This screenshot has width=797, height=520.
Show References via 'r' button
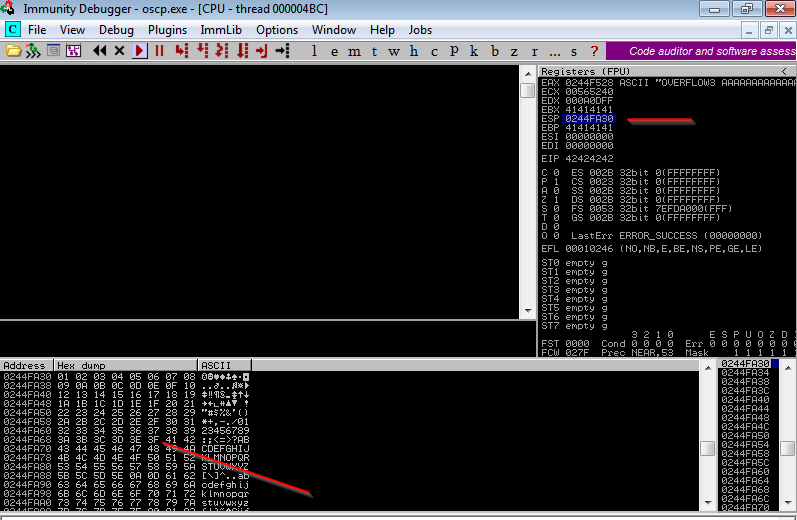534,51
